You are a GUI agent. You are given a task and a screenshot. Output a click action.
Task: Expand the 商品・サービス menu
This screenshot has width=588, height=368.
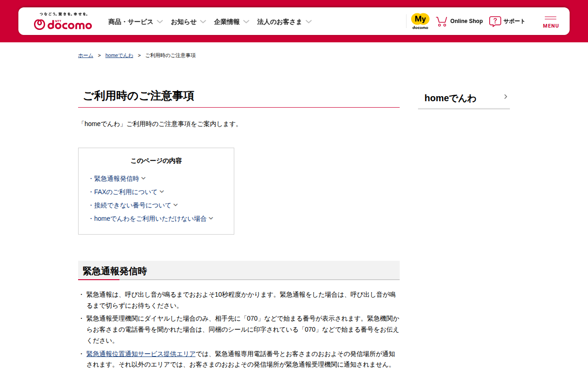point(136,22)
